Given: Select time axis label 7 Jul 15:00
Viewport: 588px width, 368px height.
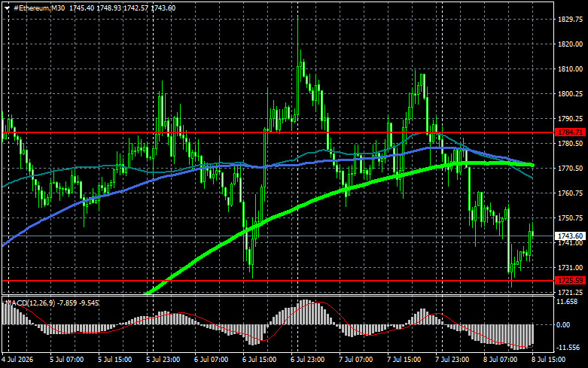Looking at the screenshot, I should (404, 360).
